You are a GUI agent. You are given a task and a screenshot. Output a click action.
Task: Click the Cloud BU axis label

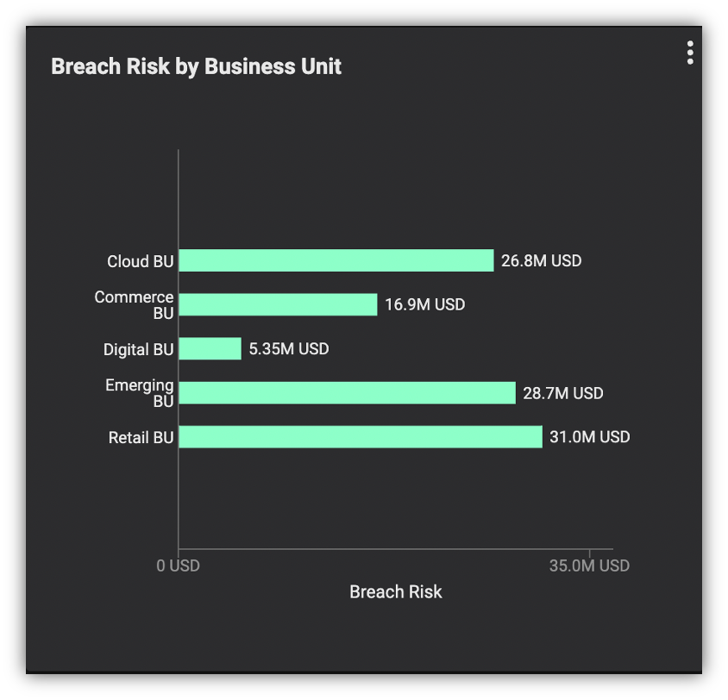coord(141,261)
